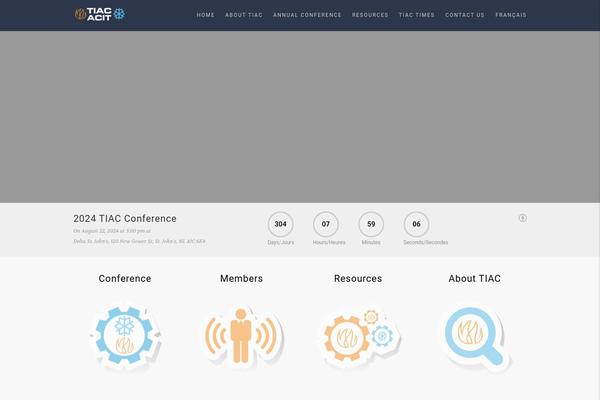Click the About TIAC section heading

point(474,279)
